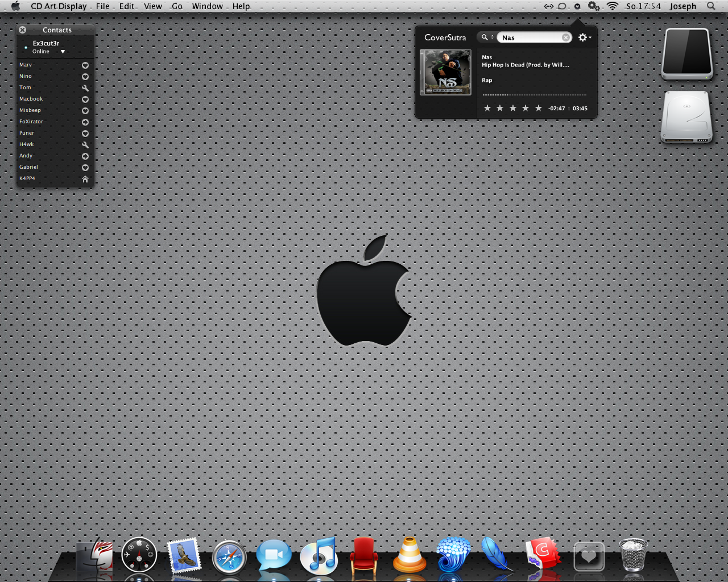Open the Wi-Fi status menu

[x=613, y=6]
